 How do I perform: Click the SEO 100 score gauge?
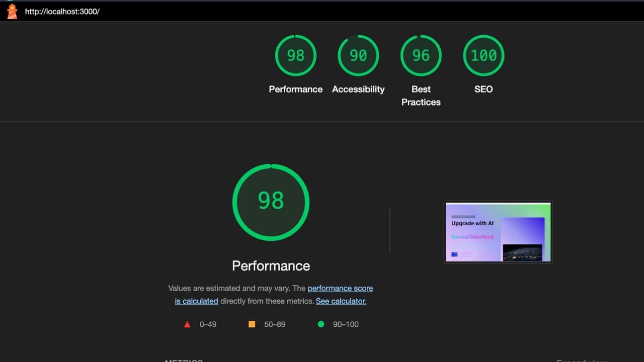(x=483, y=55)
